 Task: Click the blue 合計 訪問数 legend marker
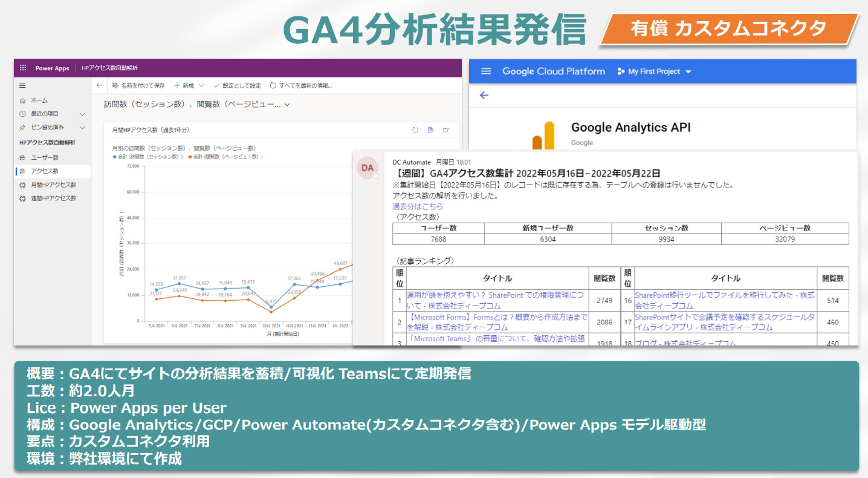coord(115,157)
